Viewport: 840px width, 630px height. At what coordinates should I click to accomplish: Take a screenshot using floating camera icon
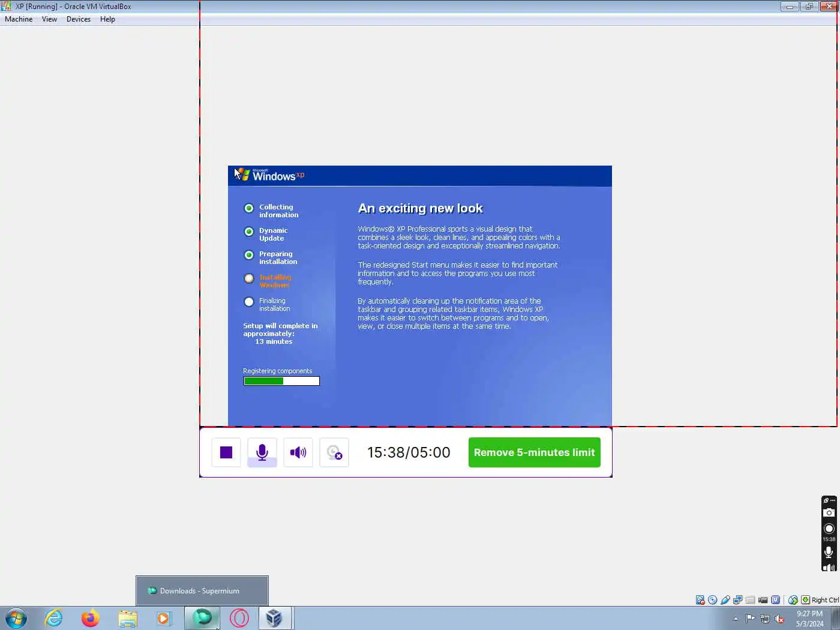pyautogui.click(x=829, y=512)
